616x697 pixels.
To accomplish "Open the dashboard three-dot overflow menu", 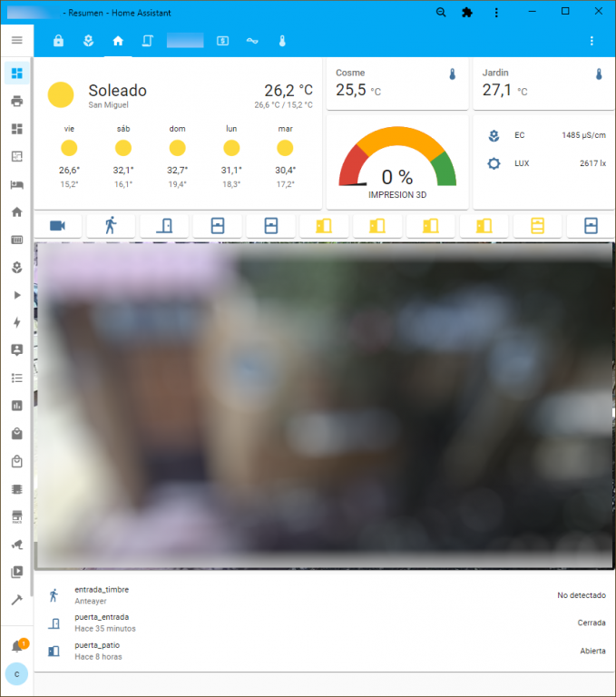I will tap(592, 41).
